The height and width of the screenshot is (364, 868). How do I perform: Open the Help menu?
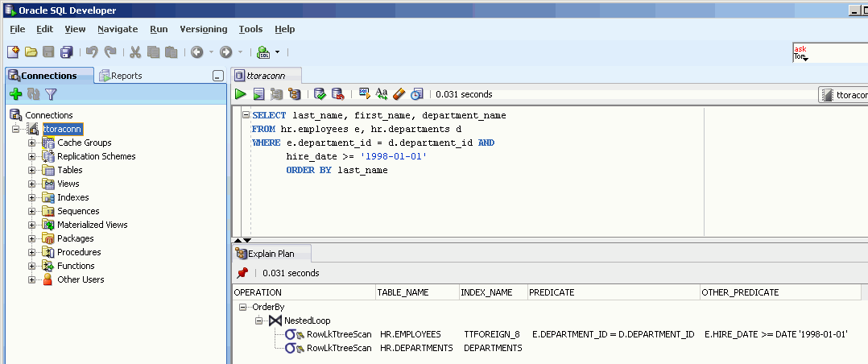pyautogui.click(x=284, y=29)
